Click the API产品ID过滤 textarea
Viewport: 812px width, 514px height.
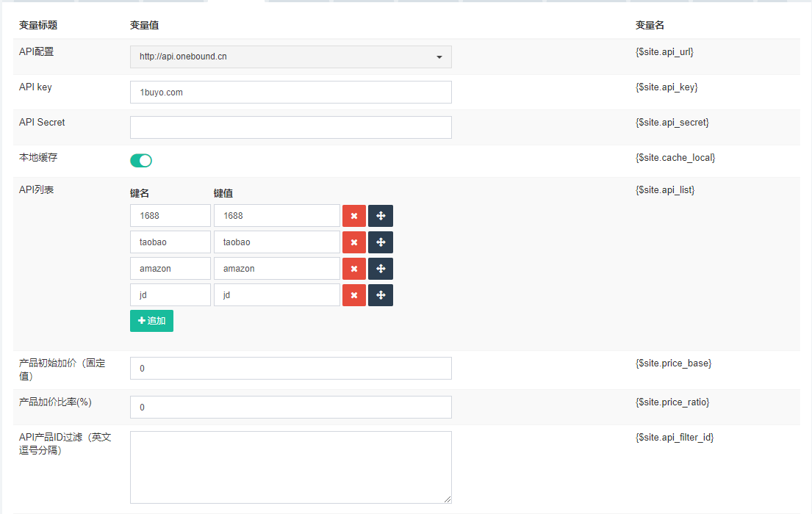click(x=290, y=468)
